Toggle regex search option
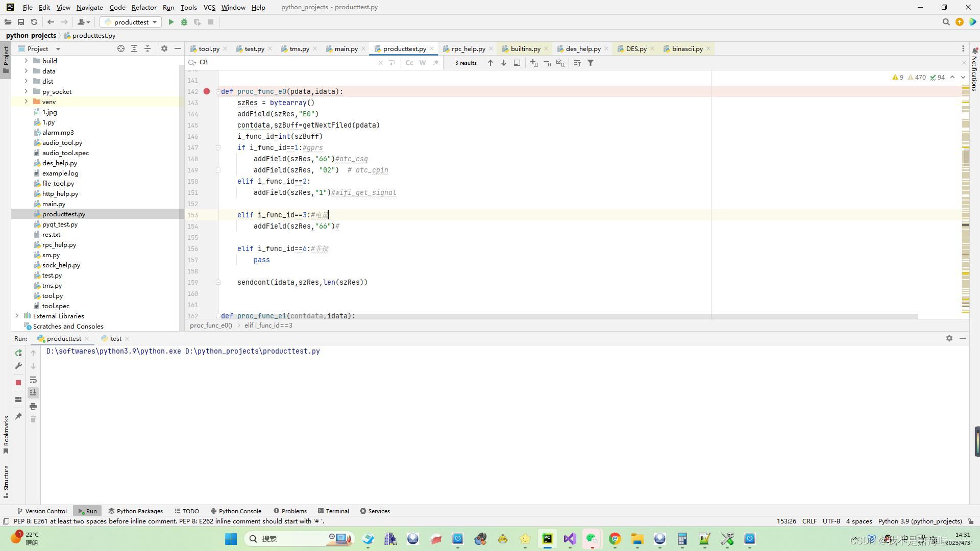This screenshot has height=551, width=980. [x=435, y=63]
